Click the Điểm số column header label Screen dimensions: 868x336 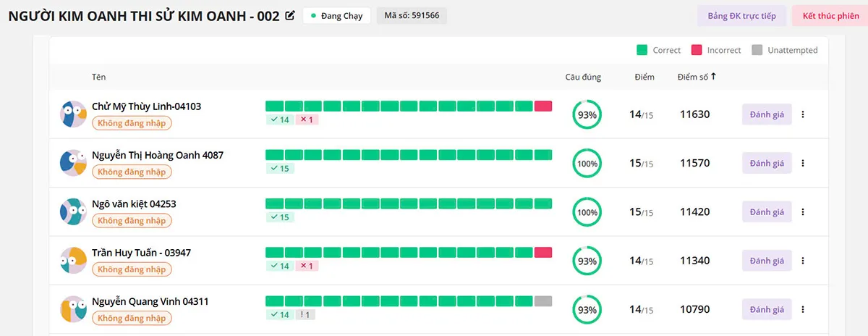coord(693,77)
